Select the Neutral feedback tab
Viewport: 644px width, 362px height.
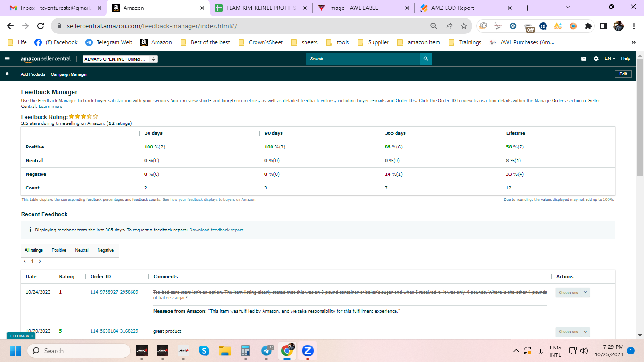pyautogui.click(x=82, y=250)
